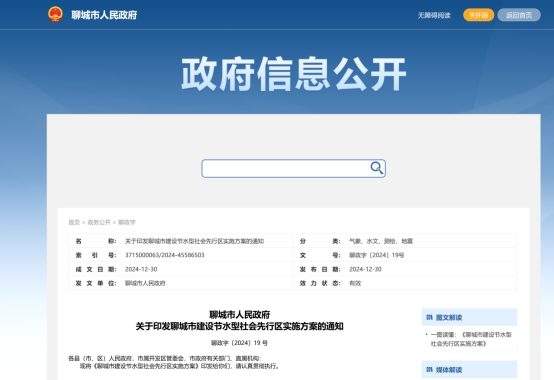Viewport: 554px width, 380px height.
Task: Click the 政府信息公开 banner heading
Action: point(294,74)
